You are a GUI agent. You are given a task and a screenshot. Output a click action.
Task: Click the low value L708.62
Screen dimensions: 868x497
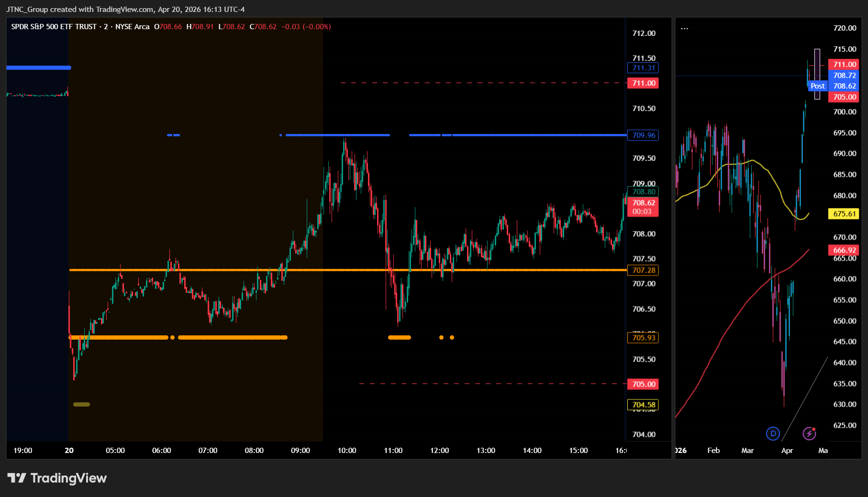point(232,27)
